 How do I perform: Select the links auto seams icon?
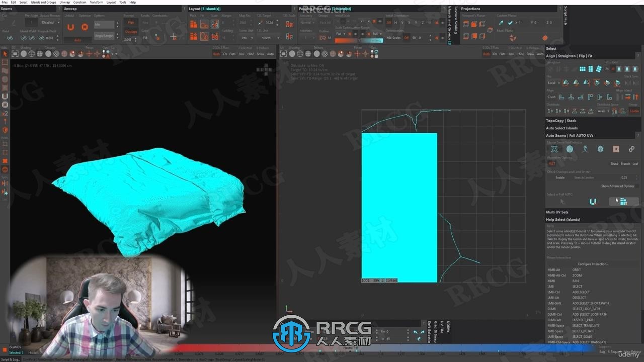(631, 149)
